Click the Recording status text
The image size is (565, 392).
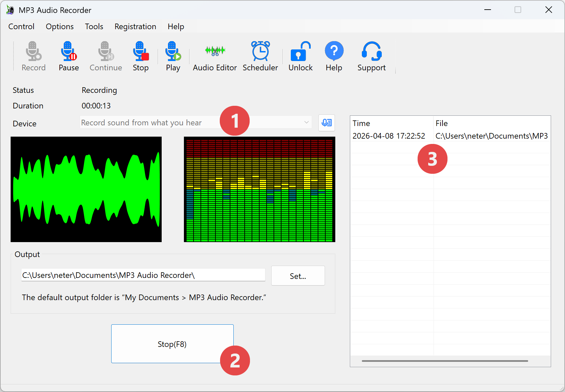[x=99, y=90]
